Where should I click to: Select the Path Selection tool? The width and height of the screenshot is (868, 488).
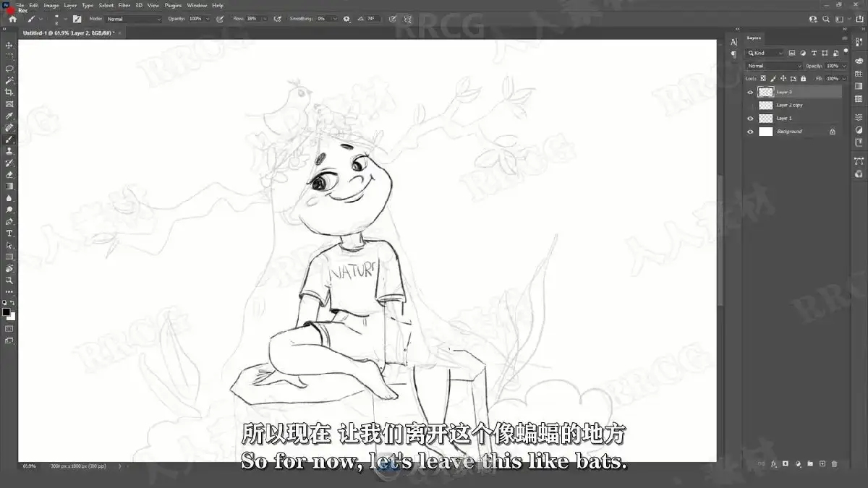tap(9, 245)
